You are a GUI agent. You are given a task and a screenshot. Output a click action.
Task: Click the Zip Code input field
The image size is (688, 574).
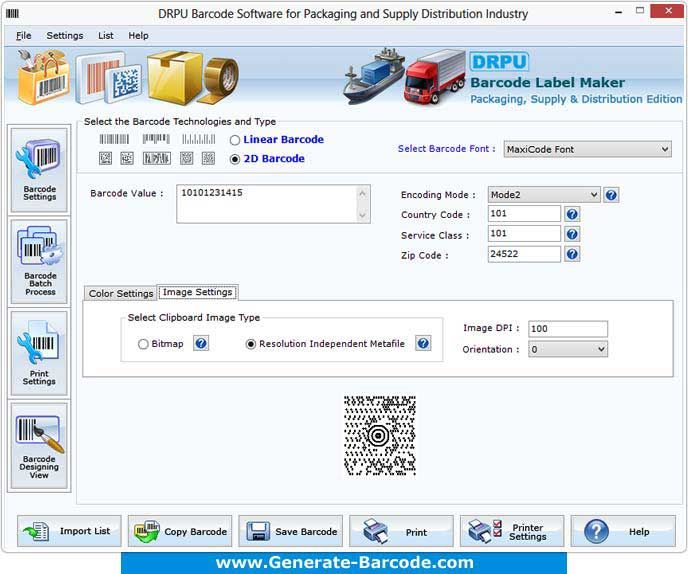tap(524, 254)
